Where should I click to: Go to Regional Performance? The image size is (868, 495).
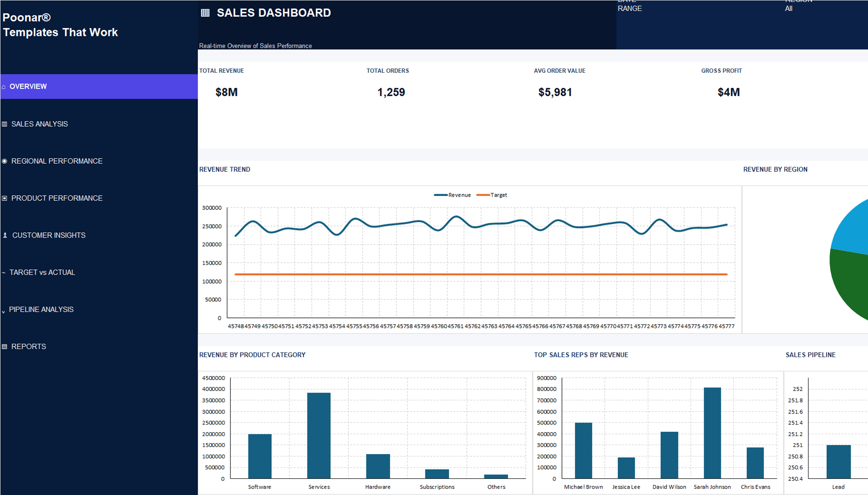[x=57, y=161]
